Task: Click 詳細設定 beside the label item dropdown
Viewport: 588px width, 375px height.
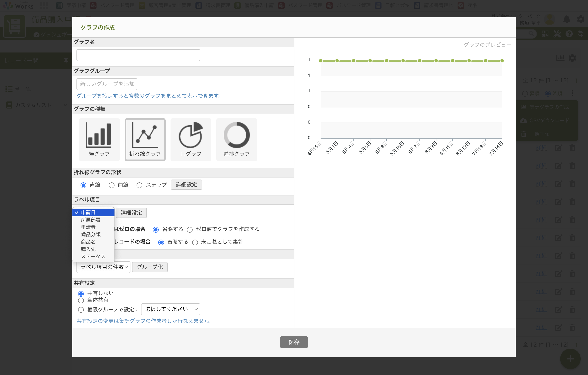Action: (x=131, y=213)
